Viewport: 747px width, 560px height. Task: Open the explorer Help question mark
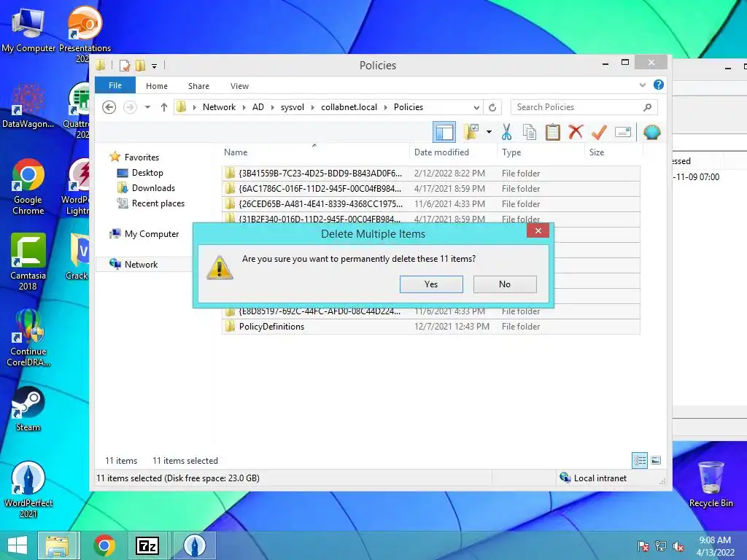pos(659,85)
